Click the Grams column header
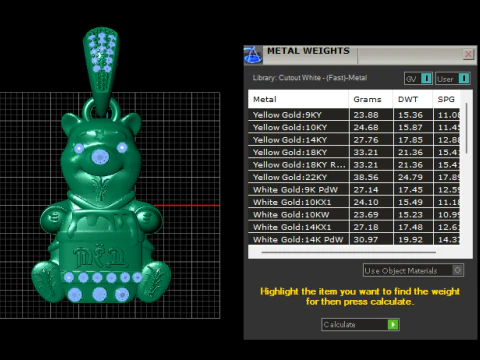Screen dimensions: 480x360 pyautogui.click(x=371, y=99)
